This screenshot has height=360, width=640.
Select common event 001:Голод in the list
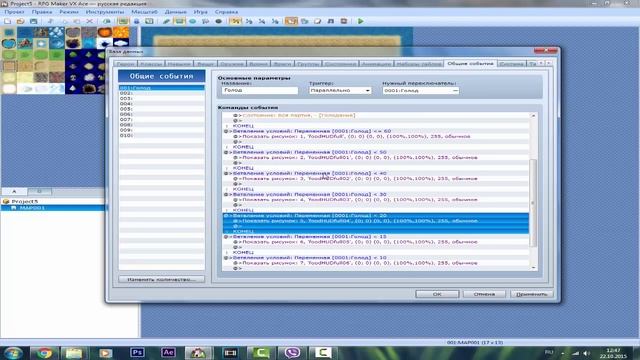coord(162,88)
